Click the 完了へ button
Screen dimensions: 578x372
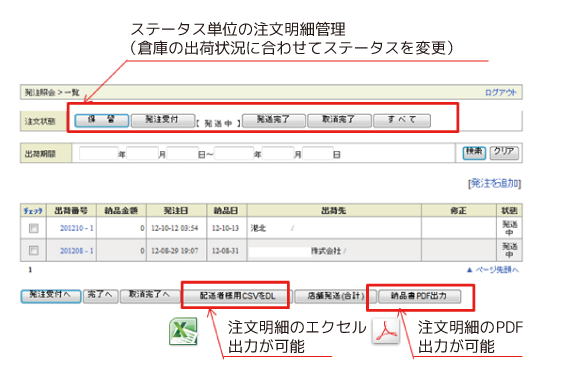point(100,296)
